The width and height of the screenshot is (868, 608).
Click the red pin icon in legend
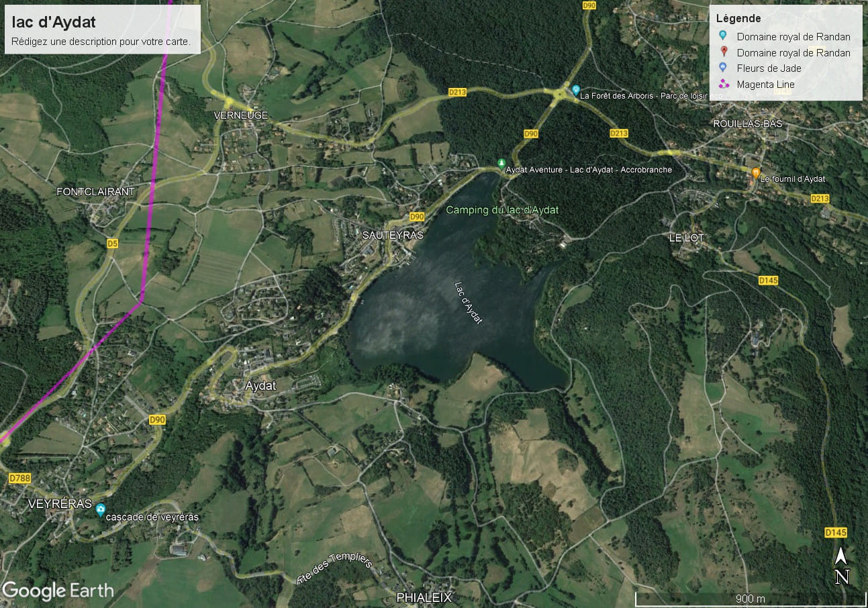click(723, 52)
